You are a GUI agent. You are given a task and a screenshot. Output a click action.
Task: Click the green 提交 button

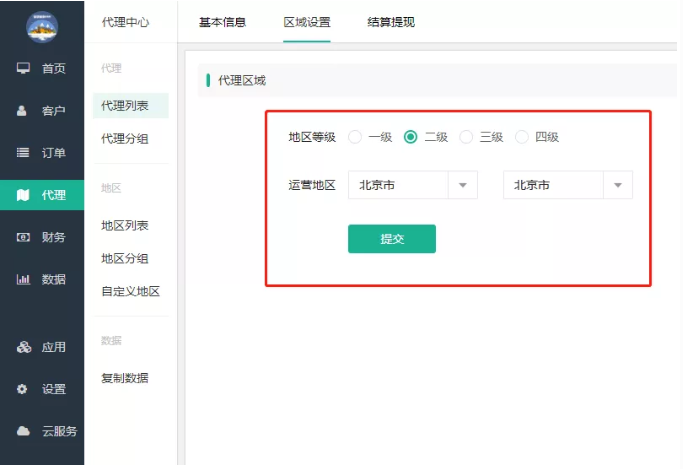392,239
